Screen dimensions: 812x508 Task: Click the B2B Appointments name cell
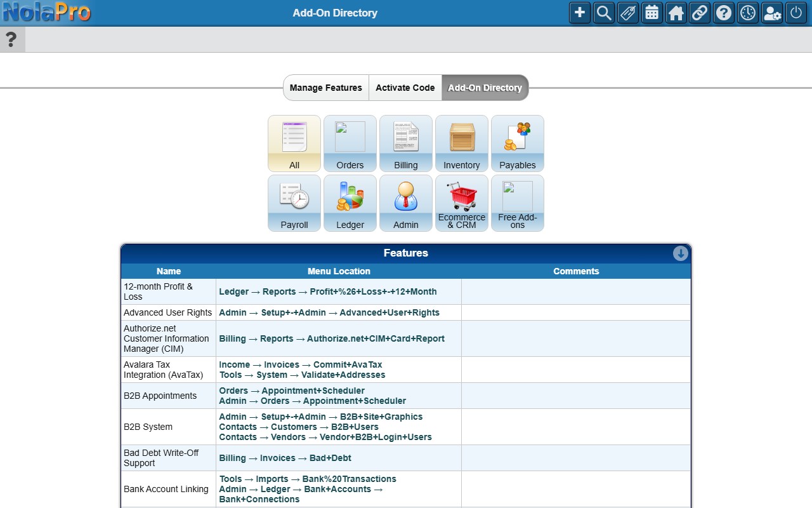169,396
